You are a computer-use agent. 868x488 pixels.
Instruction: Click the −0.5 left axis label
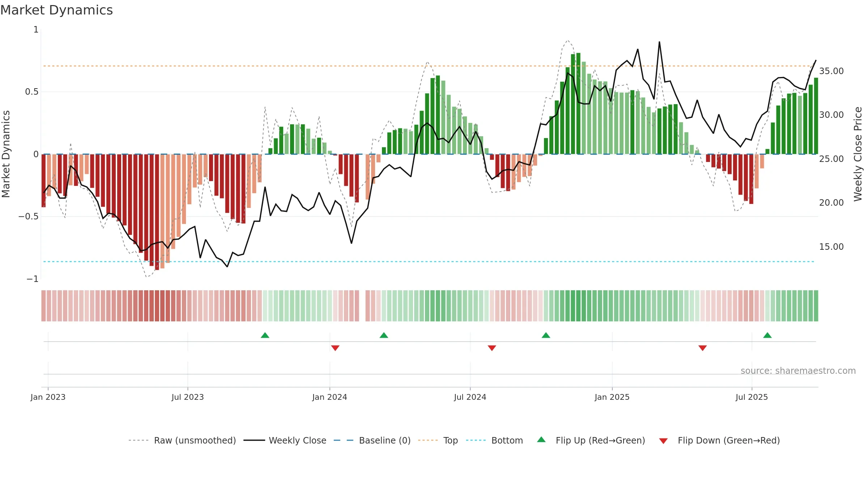click(x=29, y=216)
